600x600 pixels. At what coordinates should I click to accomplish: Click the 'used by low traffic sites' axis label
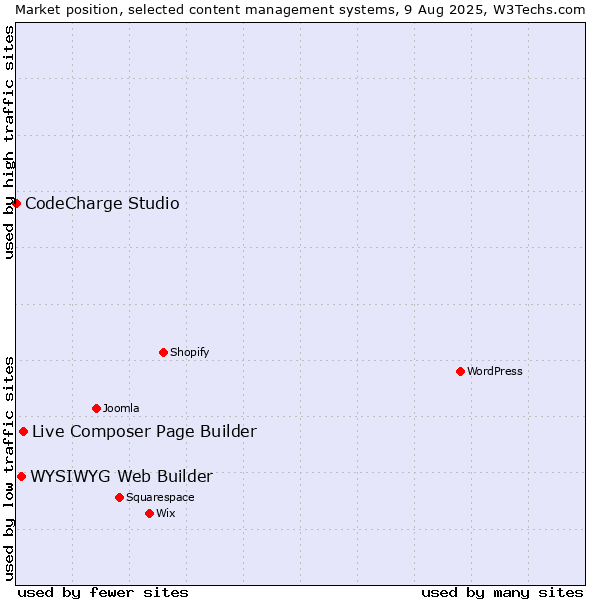click(9, 470)
